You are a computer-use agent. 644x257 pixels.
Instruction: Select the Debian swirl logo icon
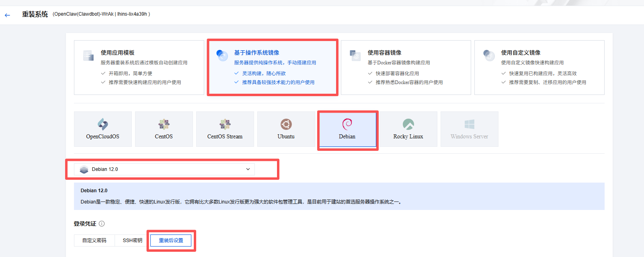pyautogui.click(x=347, y=124)
